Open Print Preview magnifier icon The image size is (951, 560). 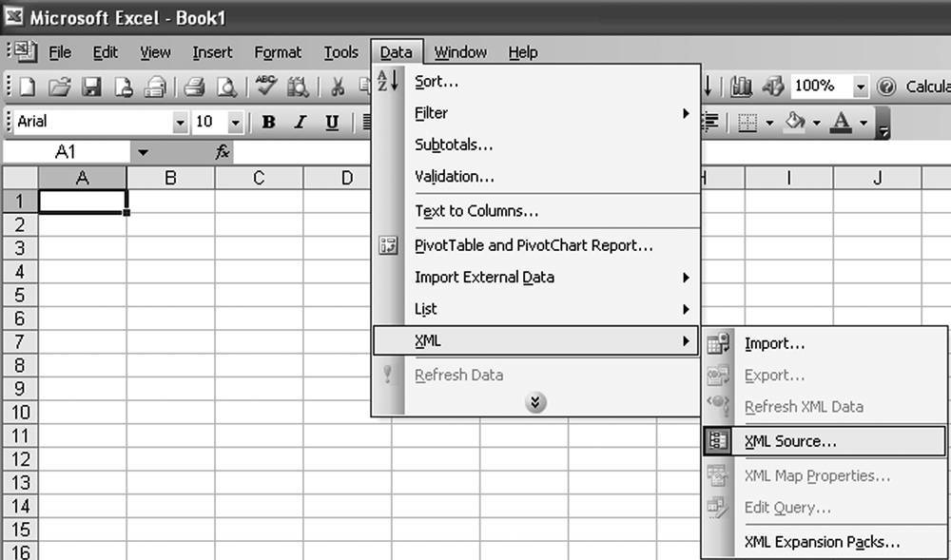point(227,87)
